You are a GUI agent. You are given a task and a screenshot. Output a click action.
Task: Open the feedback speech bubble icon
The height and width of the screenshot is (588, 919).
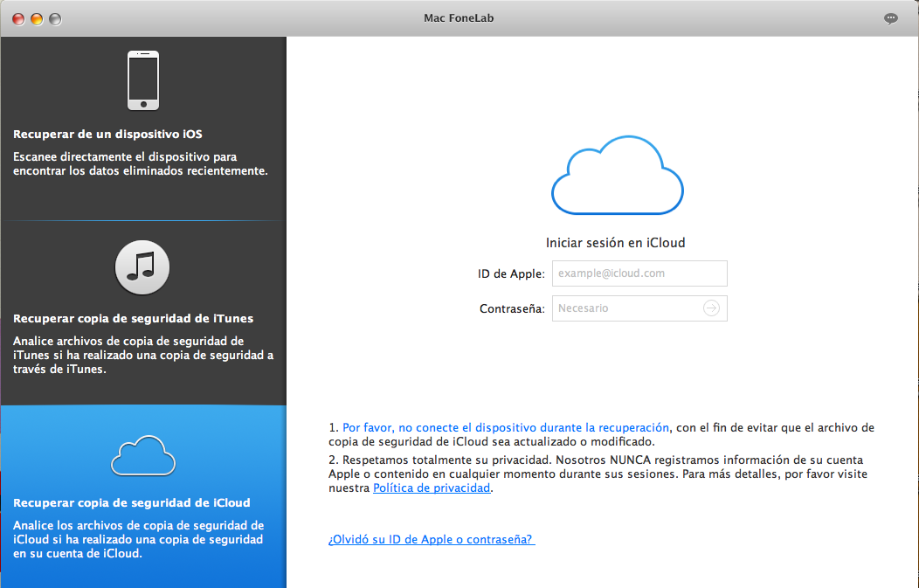pyautogui.click(x=890, y=18)
